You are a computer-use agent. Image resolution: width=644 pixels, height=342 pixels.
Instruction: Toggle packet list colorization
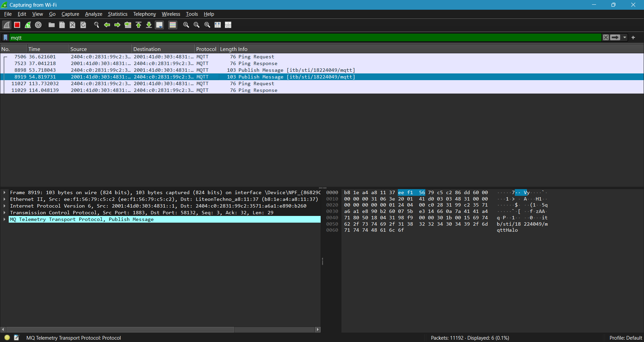click(x=173, y=25)
